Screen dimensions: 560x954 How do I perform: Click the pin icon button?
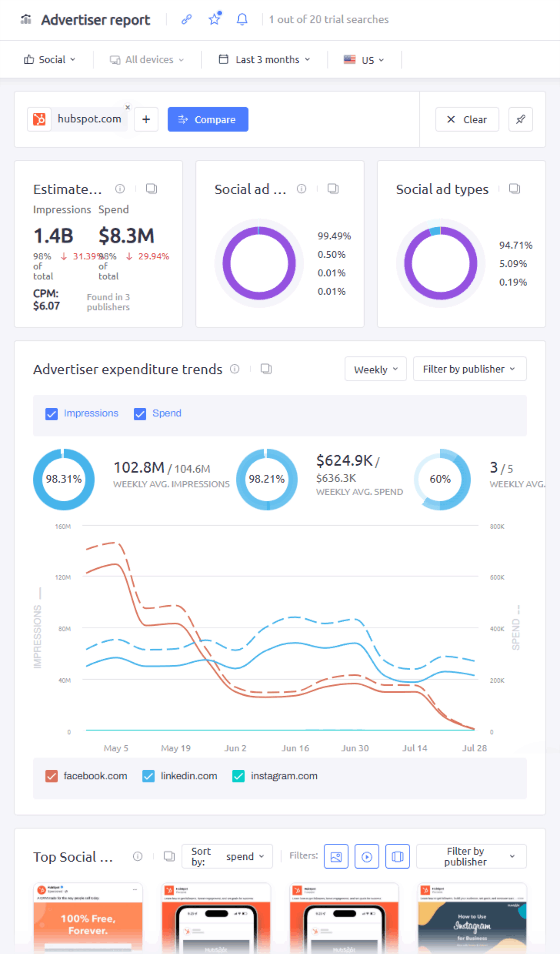pos(521,120)
